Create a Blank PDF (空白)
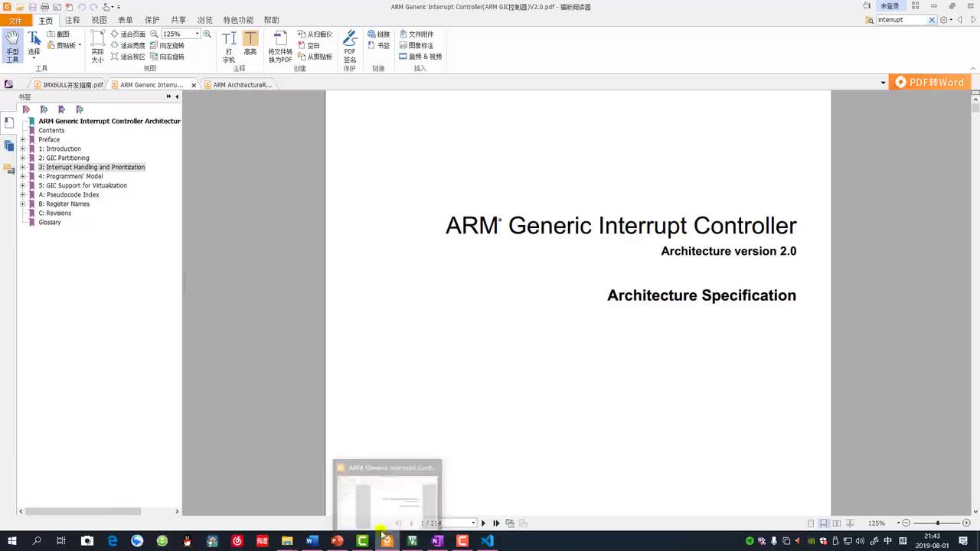The image size is (980, 551). pos(309,45)
